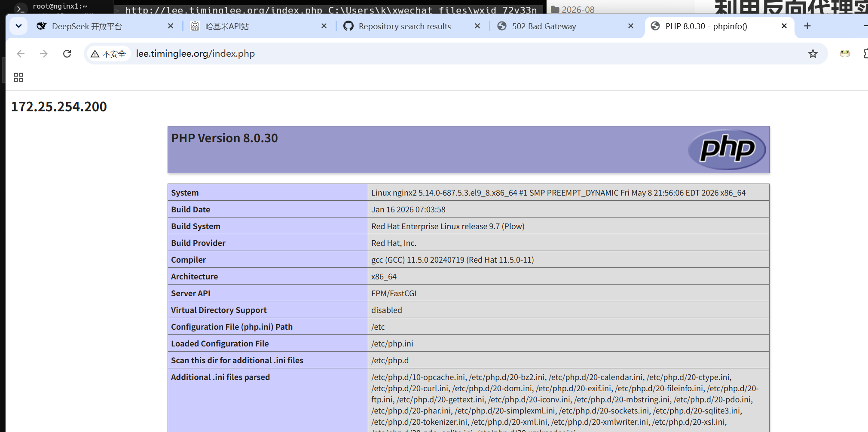The image size is (868, 432).
Task: Close the Repository search results tab
Action: (x=477, y=26)
